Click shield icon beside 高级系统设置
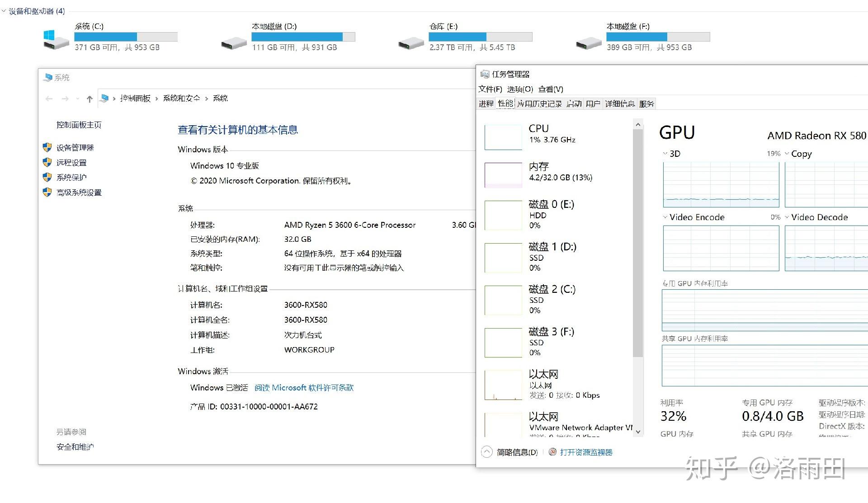Image resolution: width=868 pixels, height=503 pixels. [47, 193]
